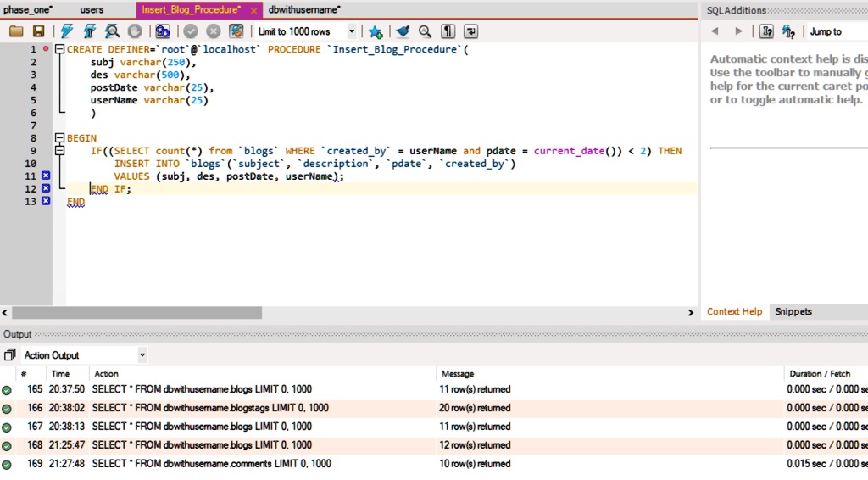Image resolution: width=868 pixels, height=480 pixels.
Task: Click the output panel copy icon beside Action Output
Action: tap(9, 354)
